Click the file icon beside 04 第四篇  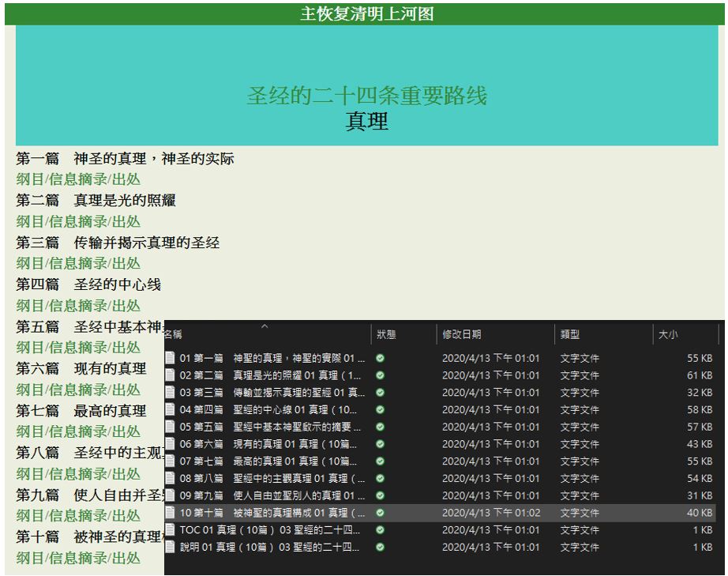tap(170, 409)
